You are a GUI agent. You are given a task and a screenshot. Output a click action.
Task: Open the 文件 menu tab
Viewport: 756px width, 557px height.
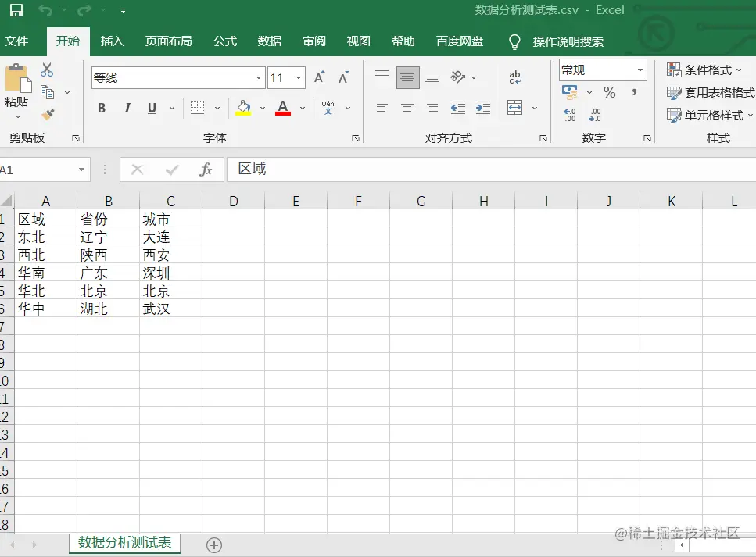click(x=16, y=41)
